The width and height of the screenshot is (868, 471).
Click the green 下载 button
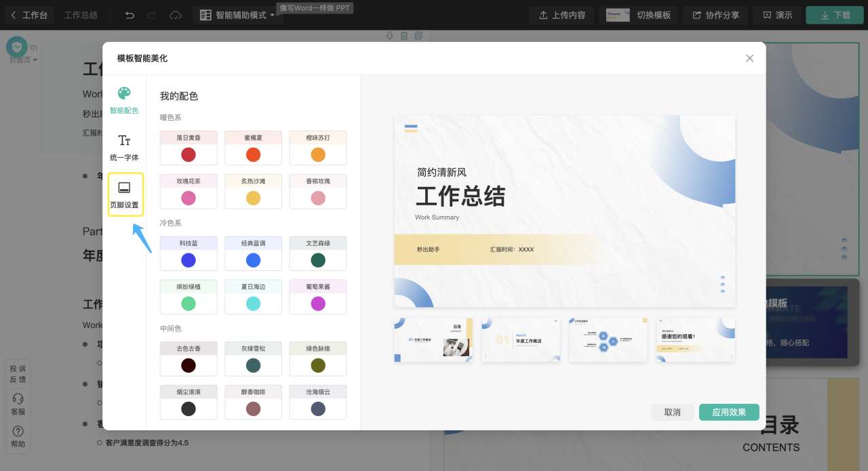point(835,15)
